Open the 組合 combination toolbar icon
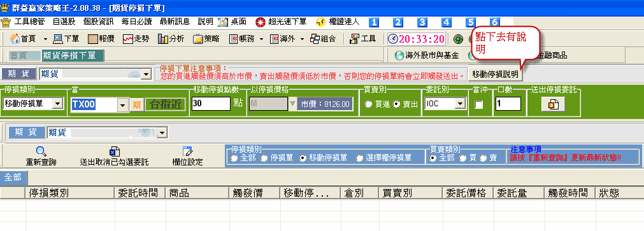This screenshot has width=644, height=231. point(323,39)
